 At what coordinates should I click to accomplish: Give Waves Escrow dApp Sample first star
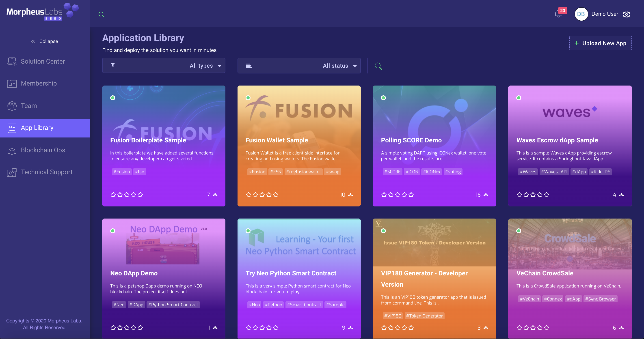pos(519,195)
